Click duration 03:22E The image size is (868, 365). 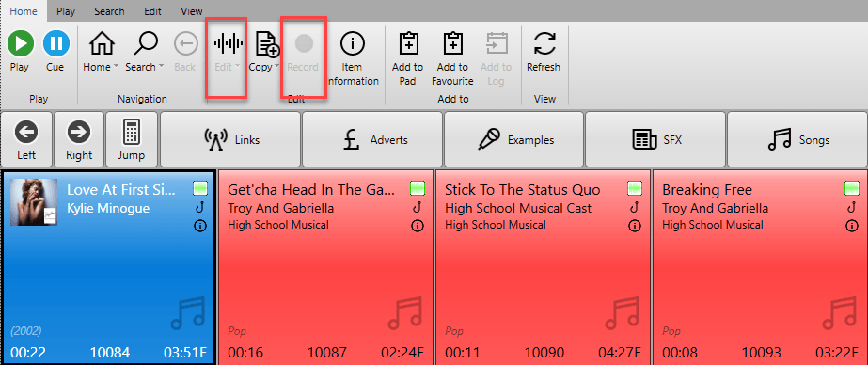(837, 352)
